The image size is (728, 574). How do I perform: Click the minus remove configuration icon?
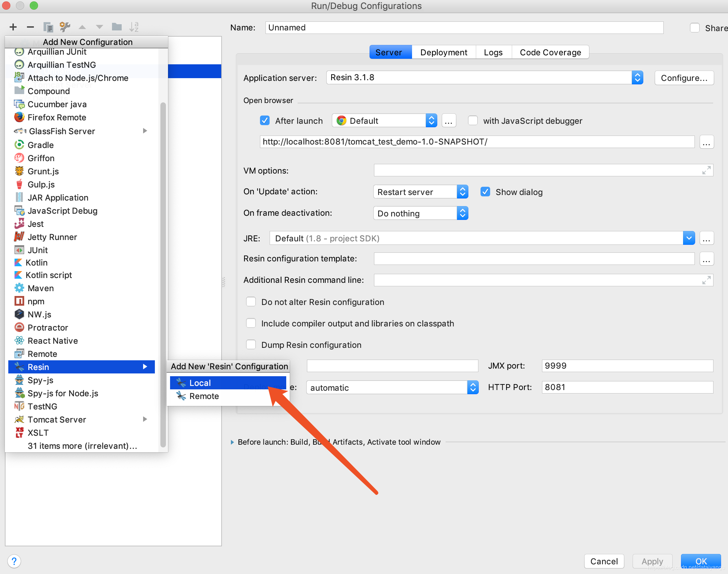(30, 27)
